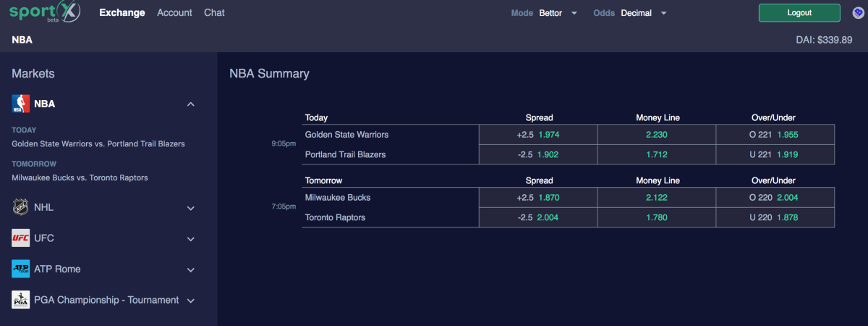The image size is (868, 326).
Task: Bet Bucks spread +2.5 at 1.870
Action: tap(538, 197)
